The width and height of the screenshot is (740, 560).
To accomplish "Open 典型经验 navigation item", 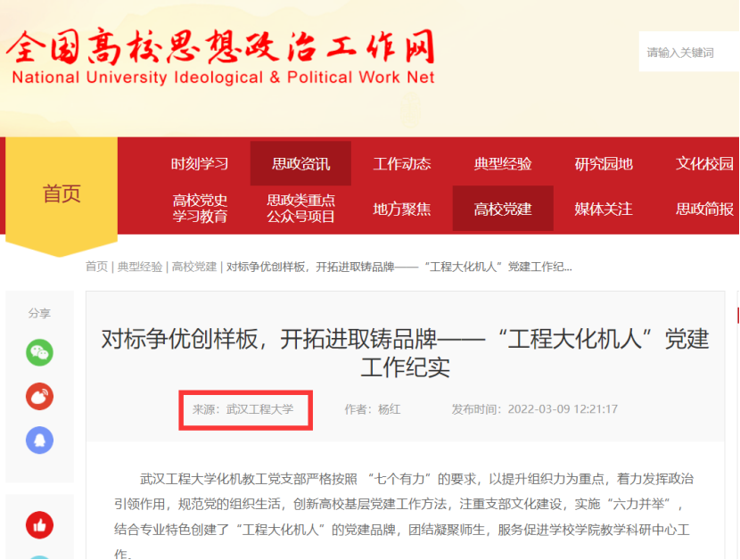I will [x=503, y=164].
